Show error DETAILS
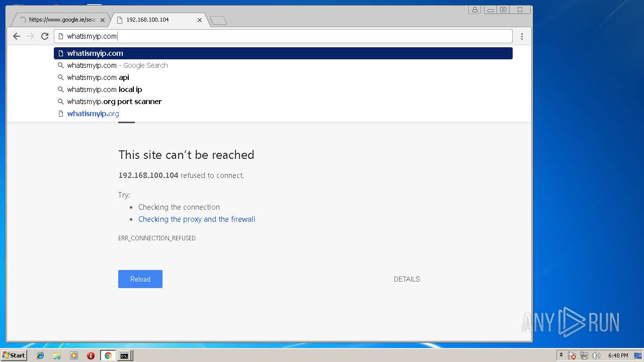 (407, 279)
